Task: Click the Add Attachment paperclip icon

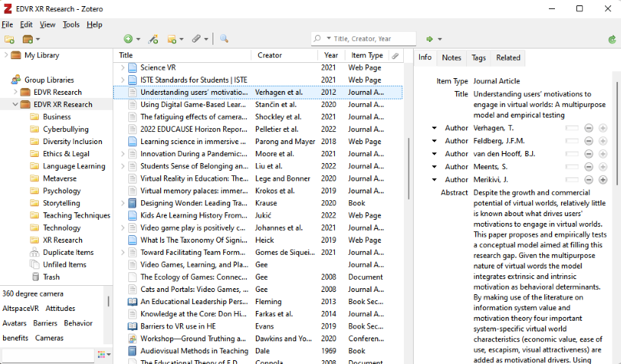Action: coord(196,39)
